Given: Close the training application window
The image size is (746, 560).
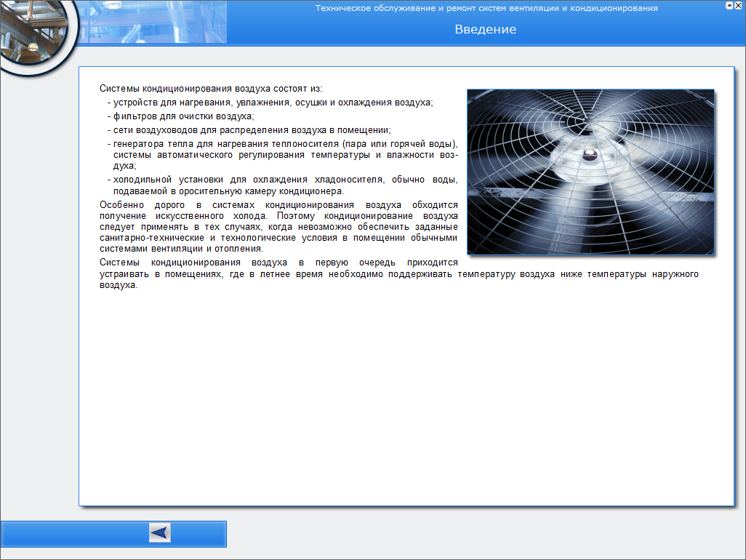Looking at the screenshot, I should click(x=738, y=5).
